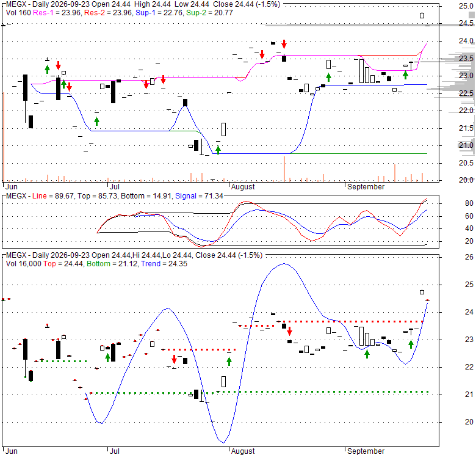Click the green buy arrow in mid-September on top chart
Screen dimensions: 476x455
pyautogui.click(x=405, y=75)
